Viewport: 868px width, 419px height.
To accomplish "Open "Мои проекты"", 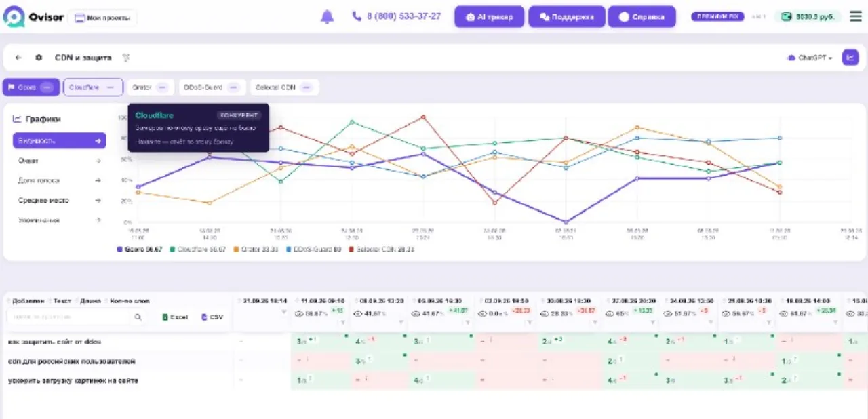I will [x=102, y=18].
